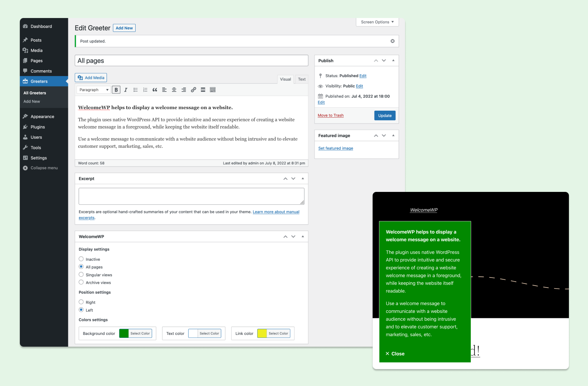The image size is (588, 386).
Task: Insert a numbered list
Action: click(x=145, y=90)
